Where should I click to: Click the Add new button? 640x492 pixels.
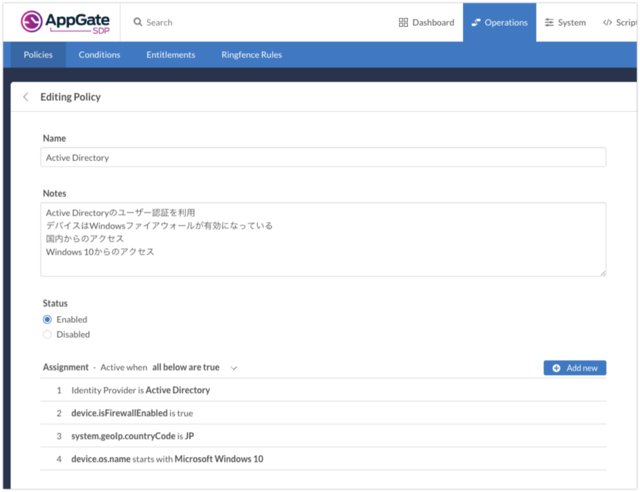pos(575,368)
